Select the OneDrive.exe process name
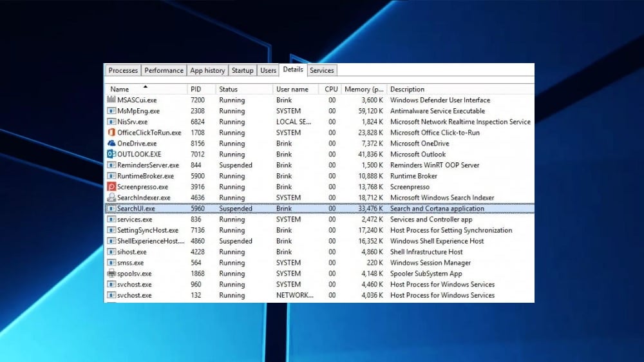The width and height of the screenshot is (644, 362). tap(137, 144)
